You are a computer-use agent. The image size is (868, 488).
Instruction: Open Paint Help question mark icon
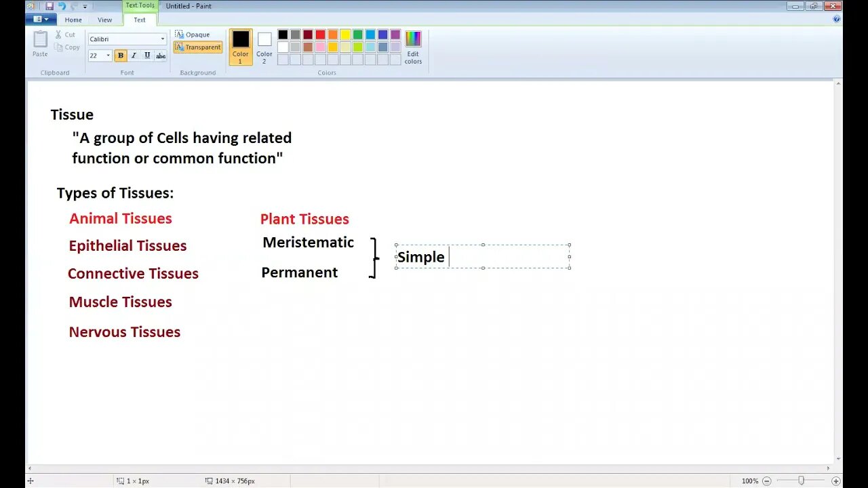pyautogui.click(x=836, y=20)
